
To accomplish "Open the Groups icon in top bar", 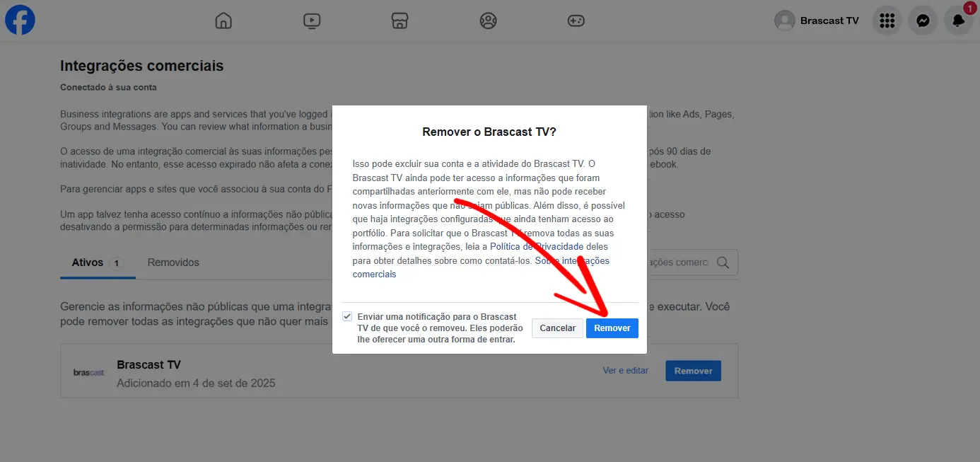I will click(x=488, y=21).
